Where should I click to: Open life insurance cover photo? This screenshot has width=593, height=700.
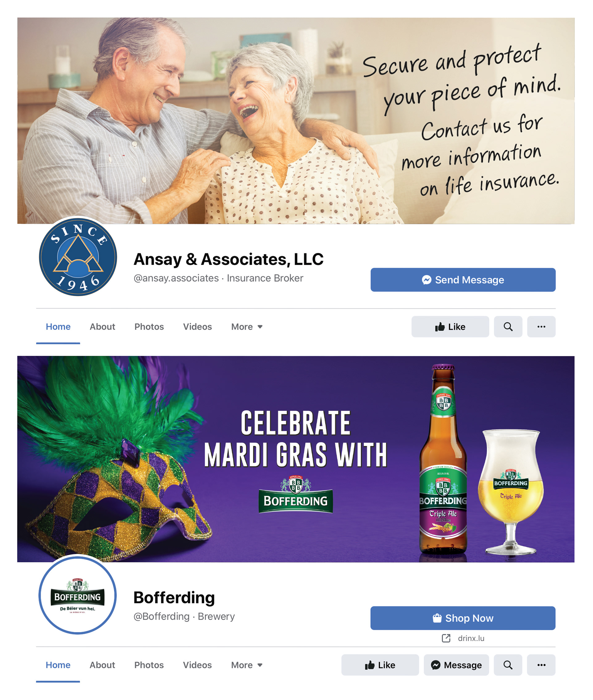pyautogui.click(x=296, y=121)
